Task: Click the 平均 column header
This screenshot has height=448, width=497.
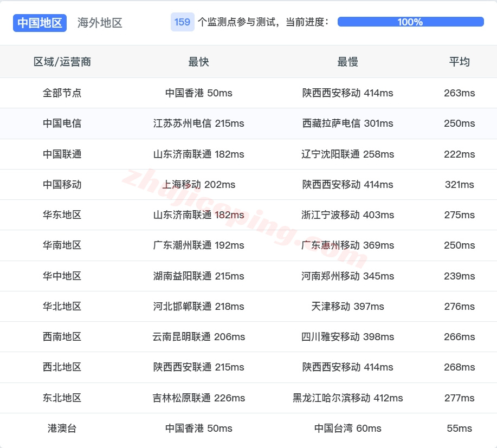Action: 459,62
